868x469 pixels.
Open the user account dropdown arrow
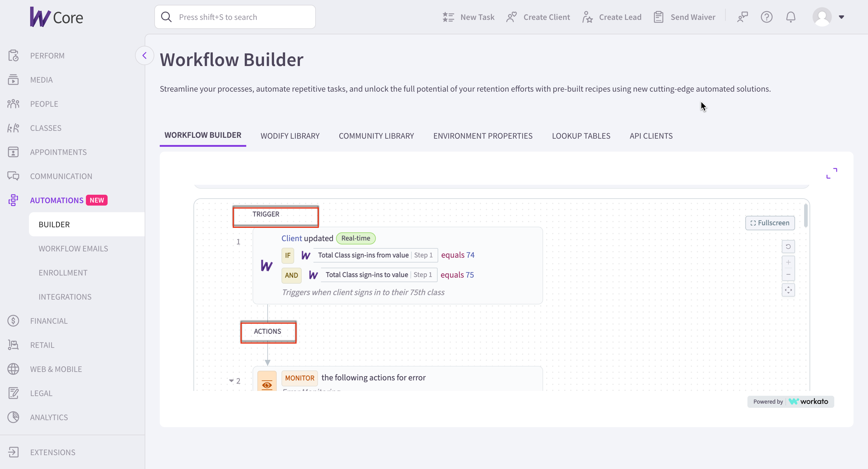coord(841,17)
